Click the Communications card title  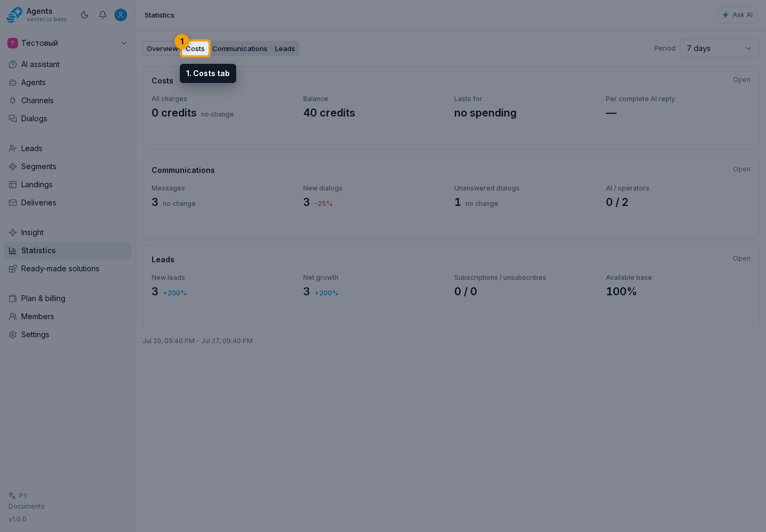[x=183, y=170]
